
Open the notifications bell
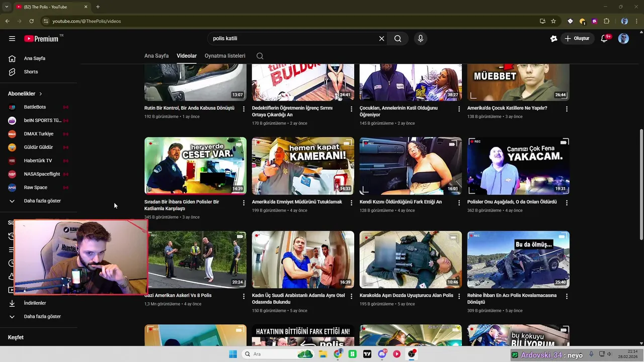click(x=605, y=39)
